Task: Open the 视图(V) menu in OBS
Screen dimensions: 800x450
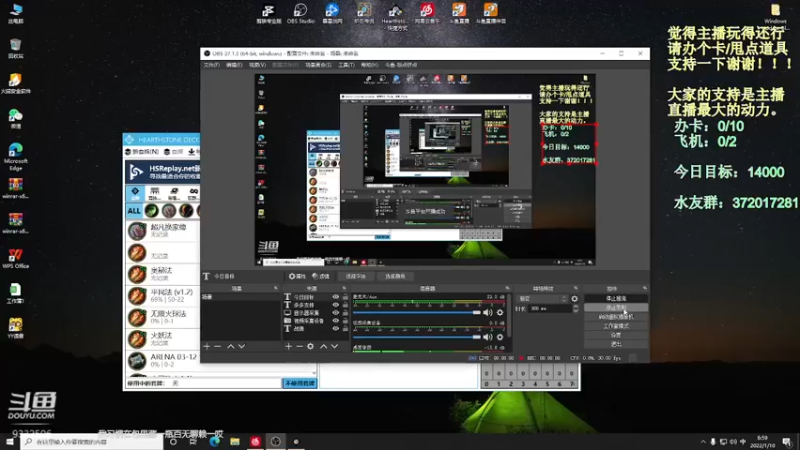Action: coord(257,65)
